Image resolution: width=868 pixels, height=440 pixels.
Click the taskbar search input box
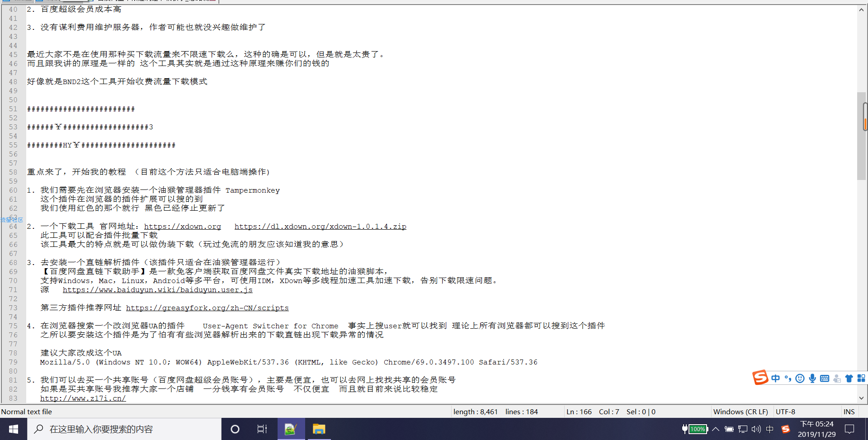(x=124, y=429)
